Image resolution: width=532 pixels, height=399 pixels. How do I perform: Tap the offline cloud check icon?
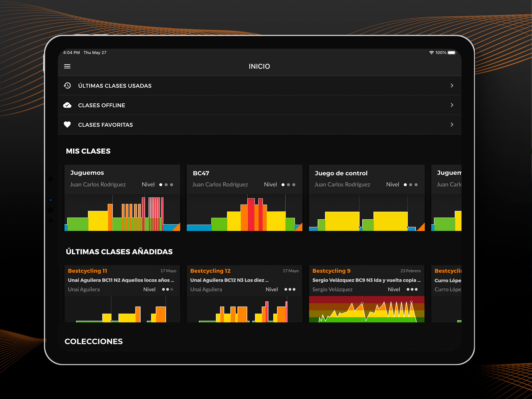(67, 105)
